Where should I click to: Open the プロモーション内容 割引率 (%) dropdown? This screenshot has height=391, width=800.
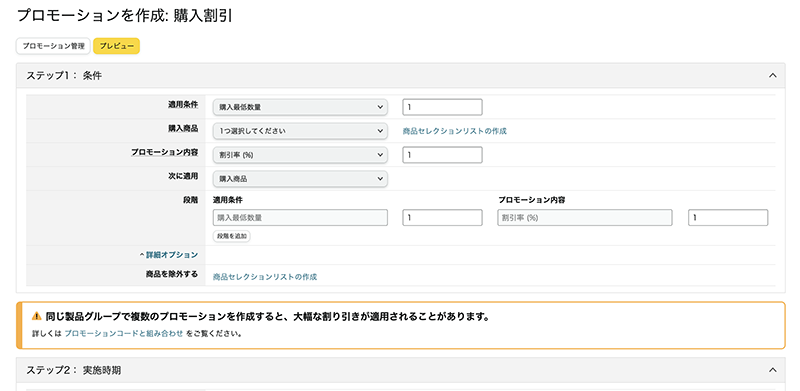(300, 155)
